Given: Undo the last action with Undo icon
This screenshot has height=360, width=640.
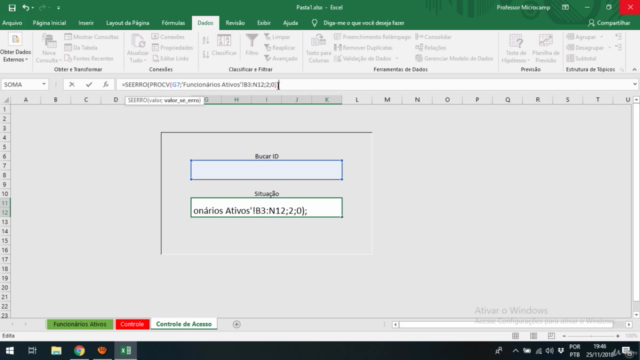Looking at the screenshot, I should [26, 7].
